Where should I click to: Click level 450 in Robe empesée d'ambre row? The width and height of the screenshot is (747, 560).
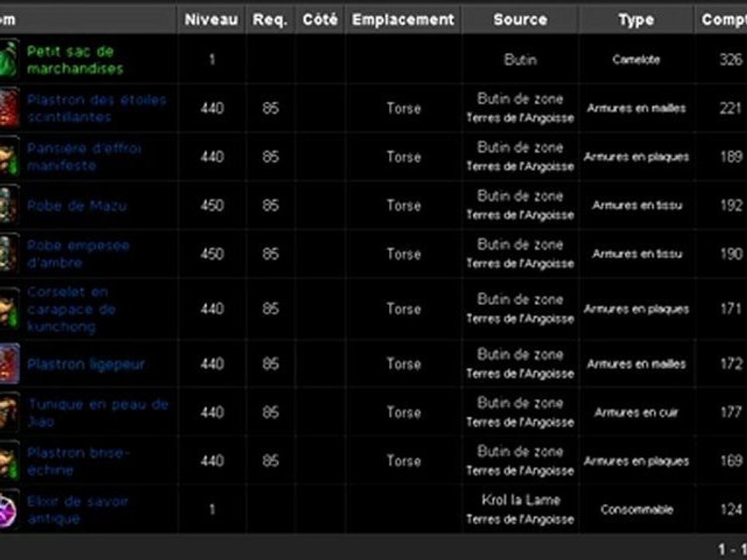[x=212, y=254]
